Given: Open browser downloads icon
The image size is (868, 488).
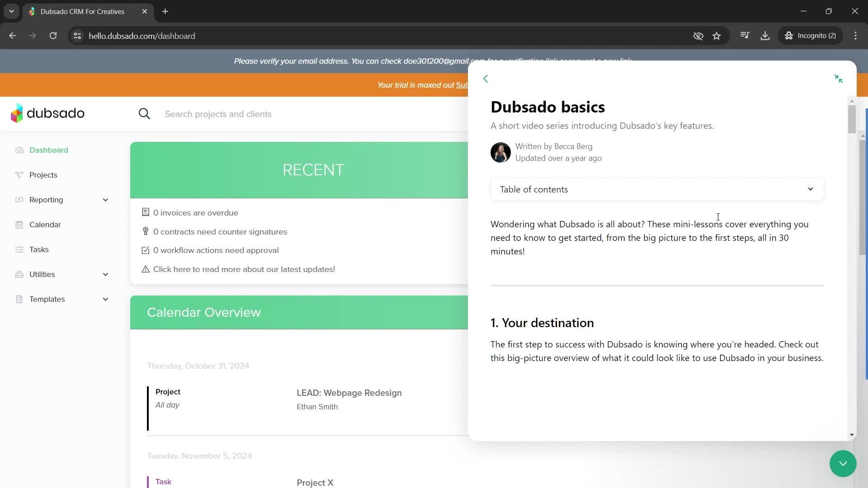Looking at the screenshot, I should pyautogui.click(x=765, y=36).
